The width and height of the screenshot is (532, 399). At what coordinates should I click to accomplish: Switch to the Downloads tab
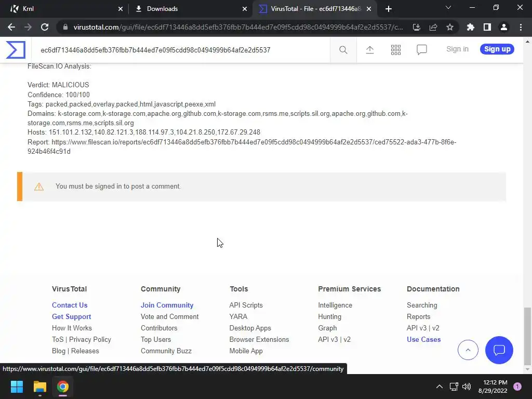[191, 9]
